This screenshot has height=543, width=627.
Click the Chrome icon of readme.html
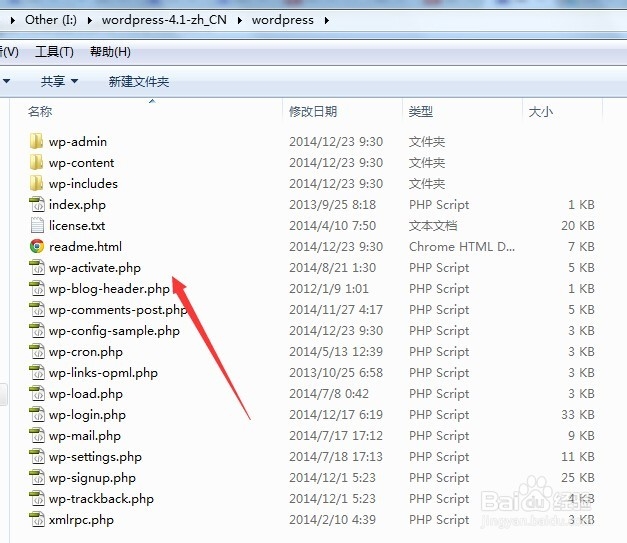(x=37, y=246)
